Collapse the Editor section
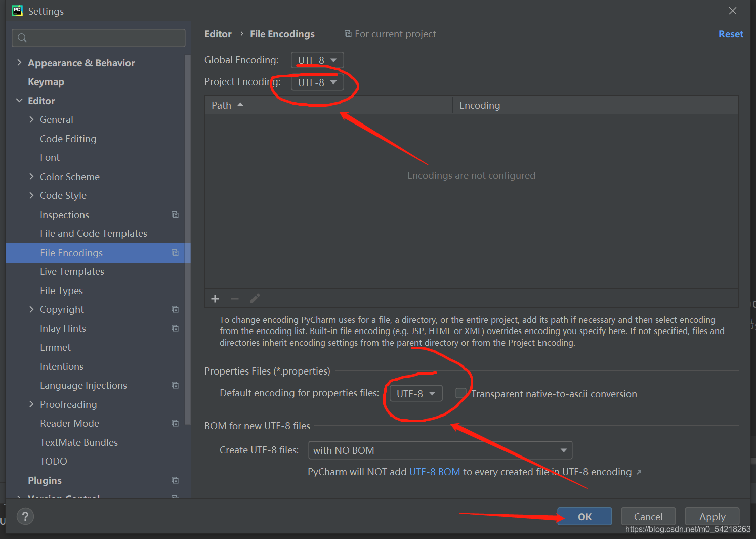 pyautogui.click(x=19, y=101)
